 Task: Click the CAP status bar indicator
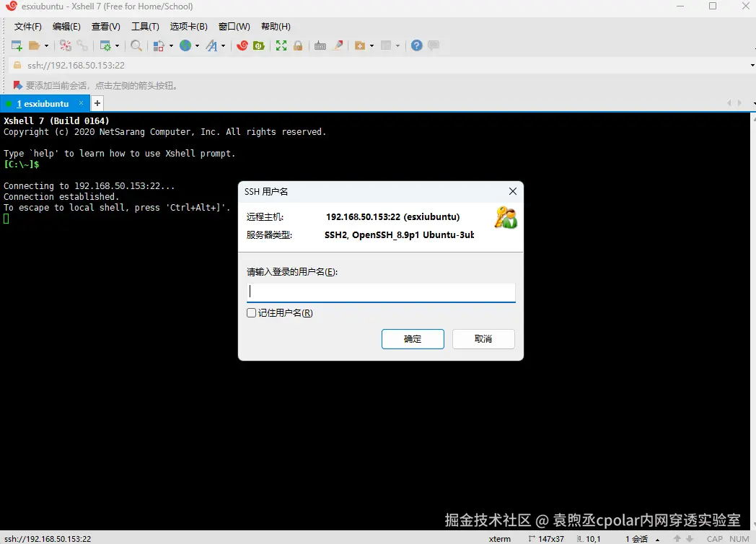pos(715,539)
